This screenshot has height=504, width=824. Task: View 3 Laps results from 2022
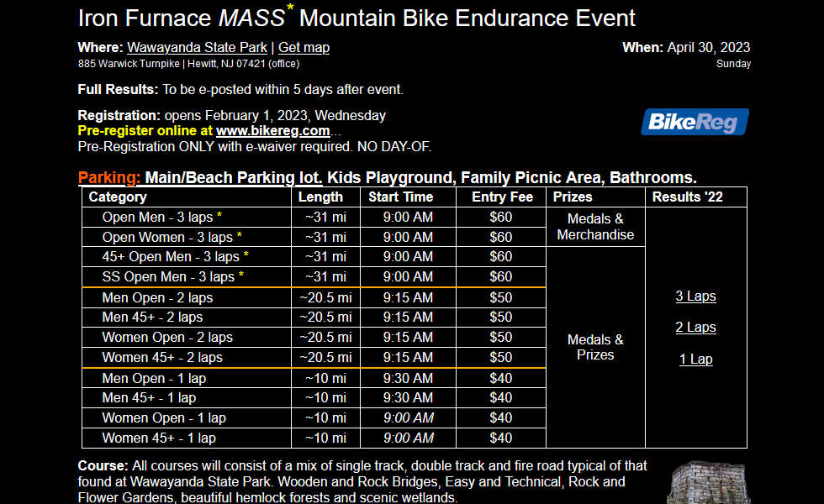pyautogui.click(x=696, y=296)
